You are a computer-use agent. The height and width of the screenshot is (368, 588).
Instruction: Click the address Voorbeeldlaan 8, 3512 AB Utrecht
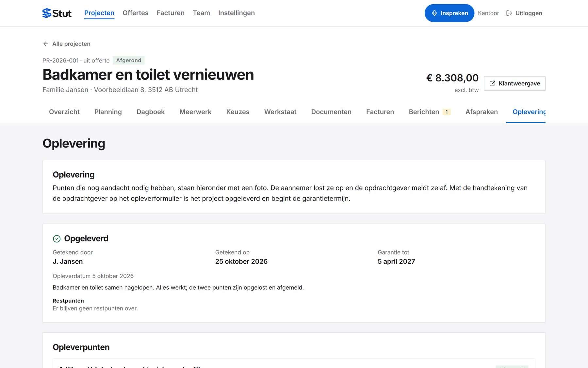point(146,90)
